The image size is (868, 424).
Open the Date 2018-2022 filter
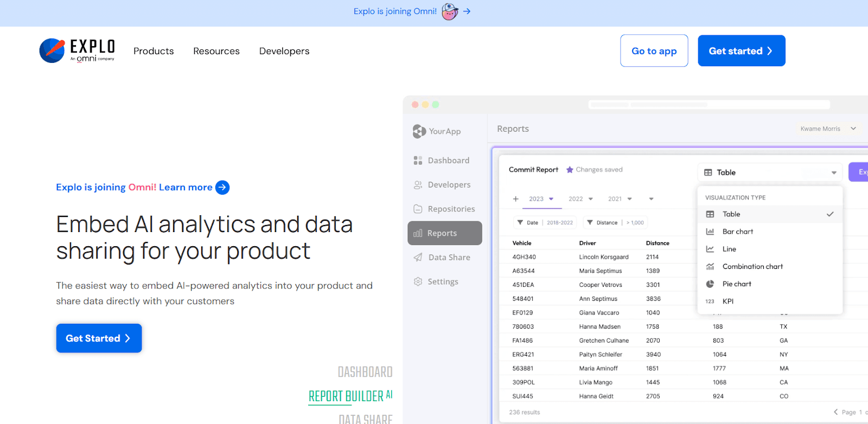pyautogui.click(x=545, y=222)
